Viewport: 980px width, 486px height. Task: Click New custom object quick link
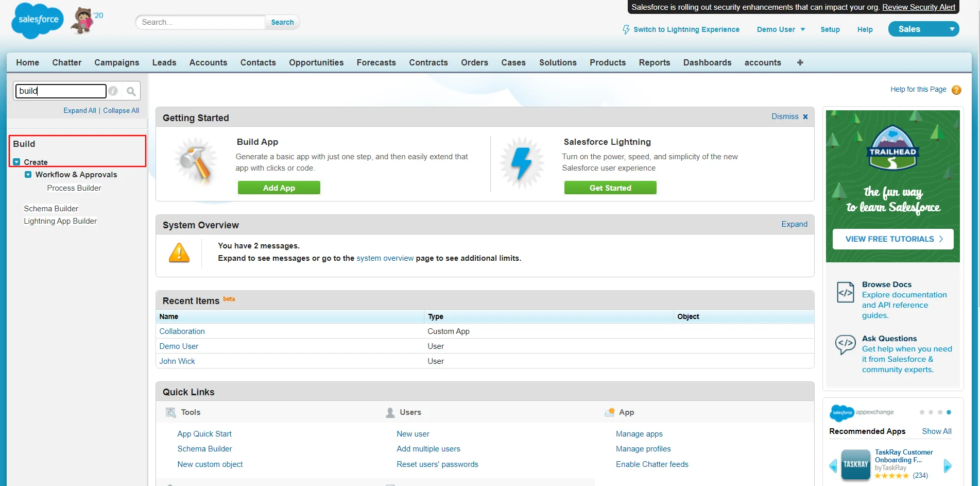(x=210, y=464)
